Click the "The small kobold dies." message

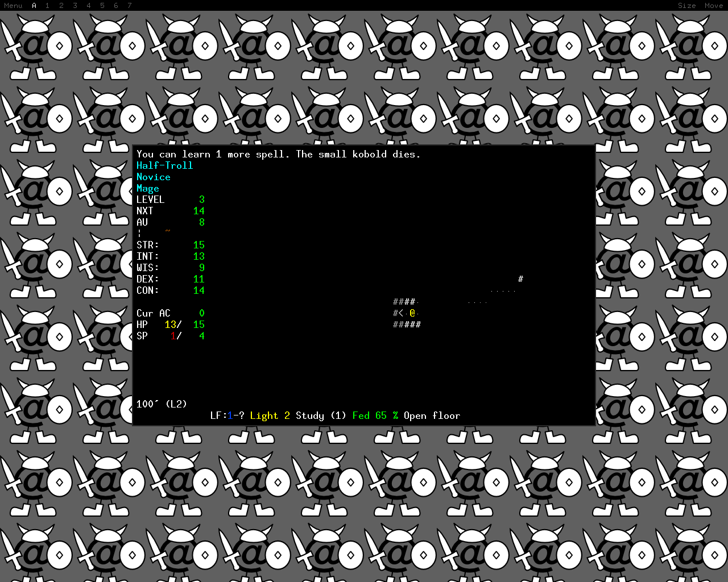358,154
